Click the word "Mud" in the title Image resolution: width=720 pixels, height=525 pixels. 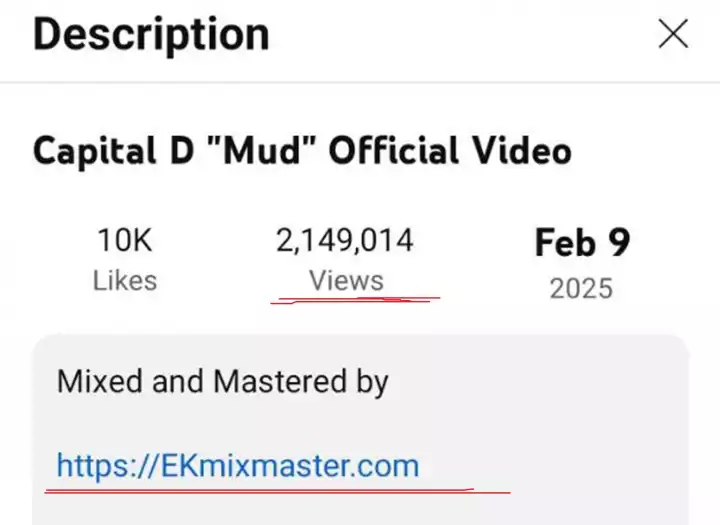(261, 151)
